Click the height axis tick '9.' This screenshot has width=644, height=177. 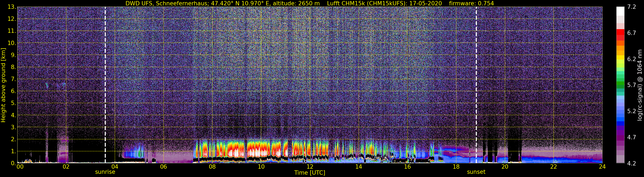[13, 55]
